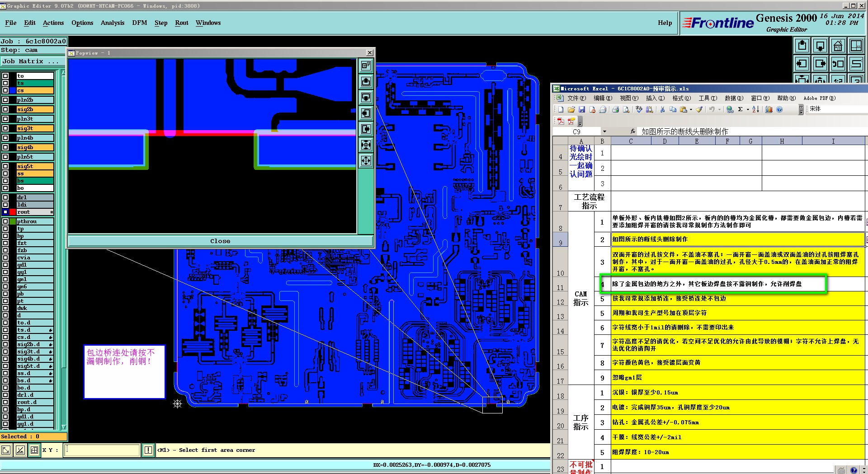Open the Job Matrix selector
The image size is (868, 474).
point(33,61)
